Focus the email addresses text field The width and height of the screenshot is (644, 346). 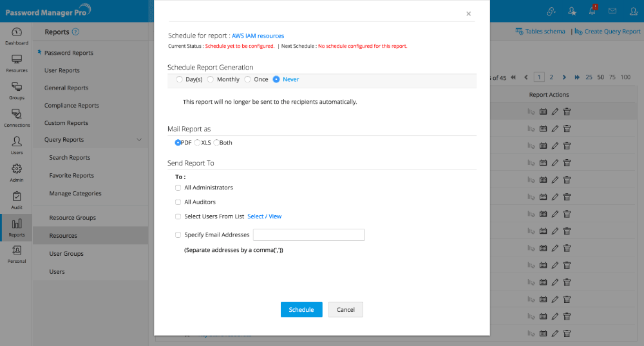[309, 235]
